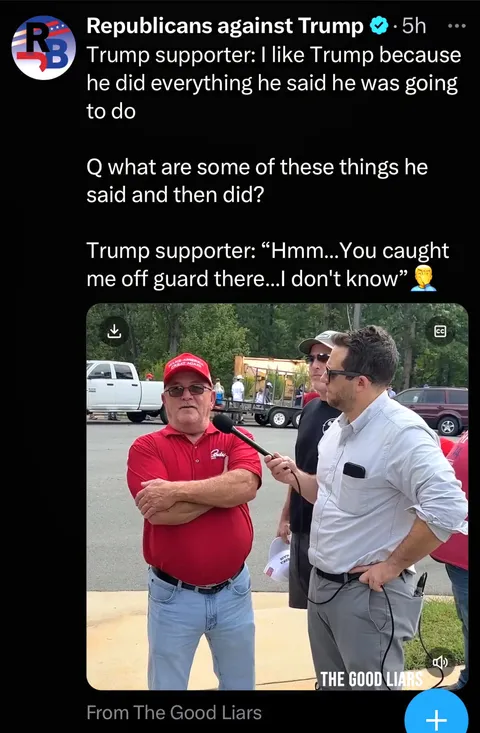Viewport: 480px width, 733px height.
Task: Click the microphone shown in the video
Action: [241, 435]
